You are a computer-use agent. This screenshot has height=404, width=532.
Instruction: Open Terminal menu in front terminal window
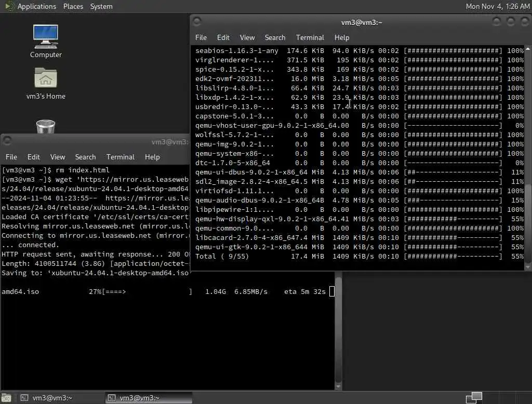click(310, 38)
